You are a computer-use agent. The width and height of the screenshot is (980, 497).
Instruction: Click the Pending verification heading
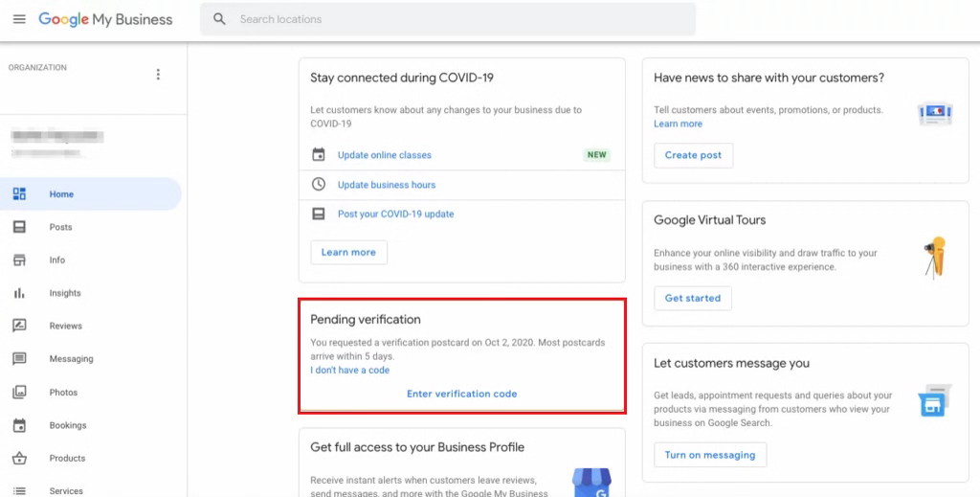coord(366,320)
